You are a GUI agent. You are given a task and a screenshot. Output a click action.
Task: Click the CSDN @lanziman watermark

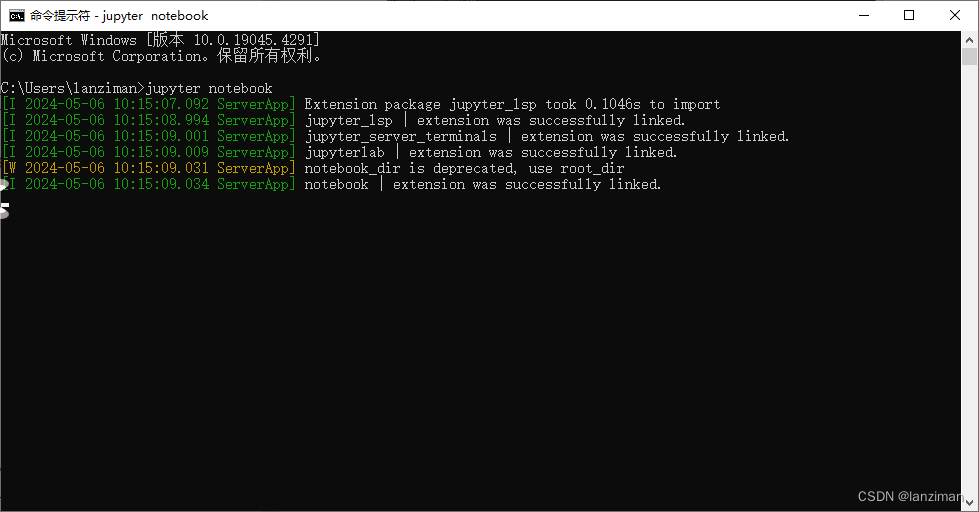tap(910, 496)
